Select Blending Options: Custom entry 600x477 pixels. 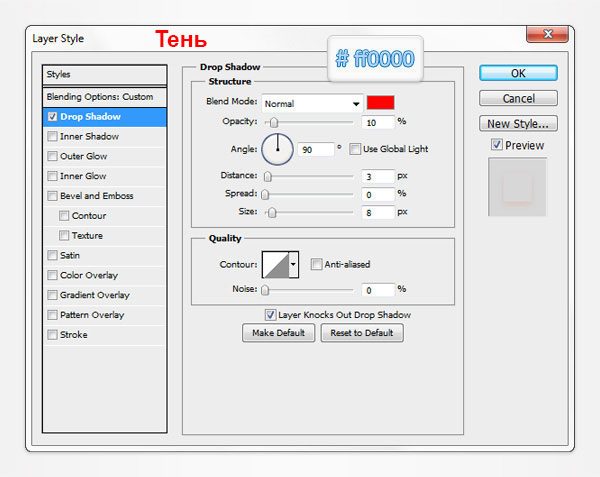point(105,97)
